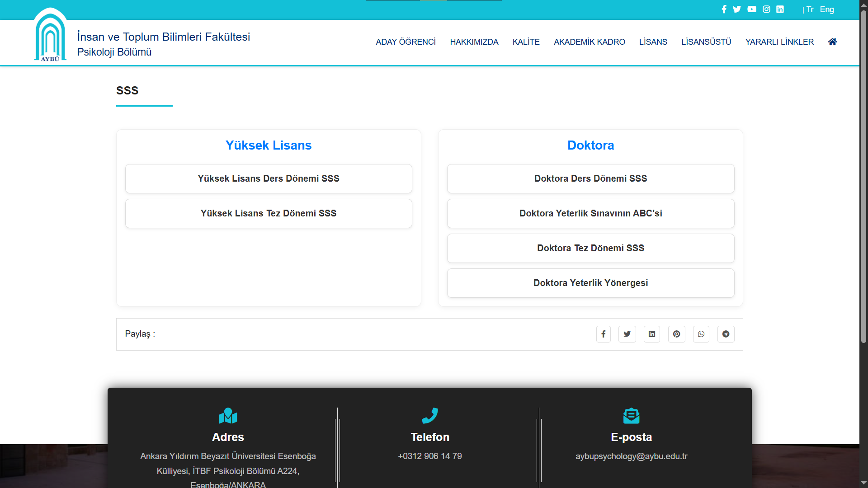Open Instagram icon in top bar
This screenshot has width=868, height=488.
coord(766,9)
